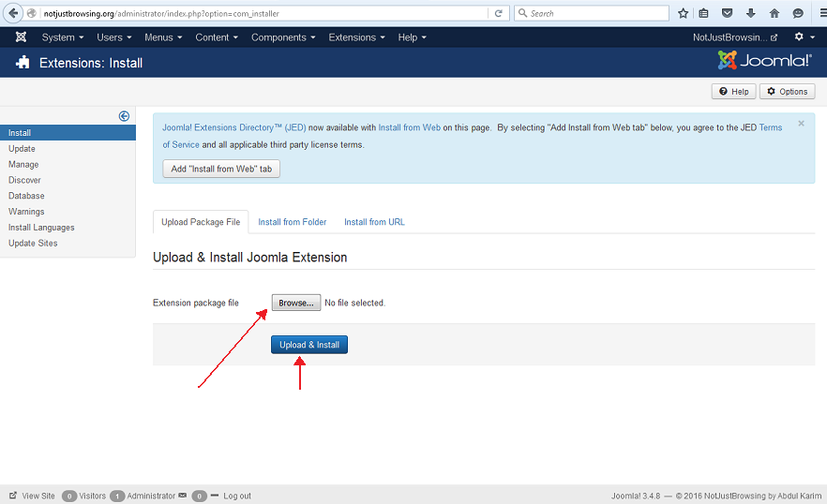Dismiss the JED info alert with X
This screenshot has height=504, width=827.
801,124
